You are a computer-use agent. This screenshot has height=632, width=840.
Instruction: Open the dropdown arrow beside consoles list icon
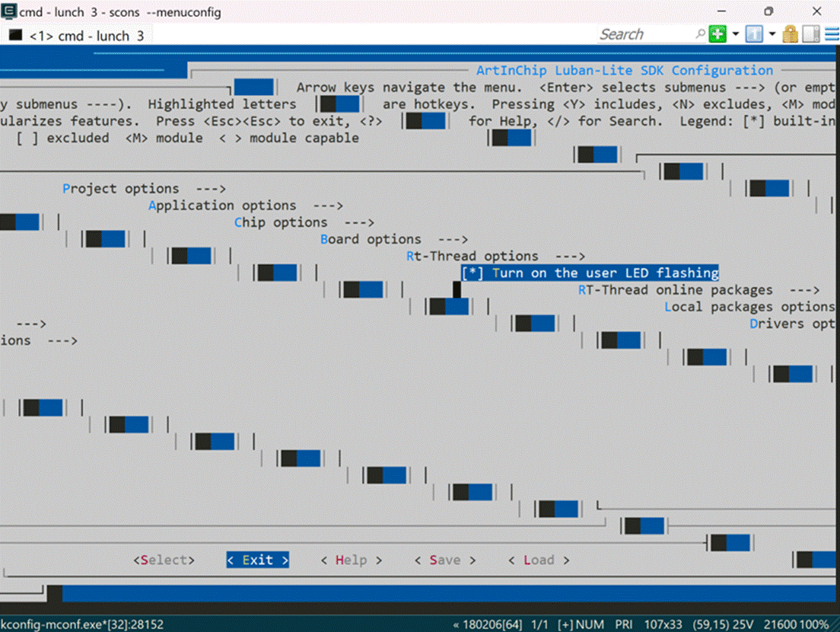point(772,34)
